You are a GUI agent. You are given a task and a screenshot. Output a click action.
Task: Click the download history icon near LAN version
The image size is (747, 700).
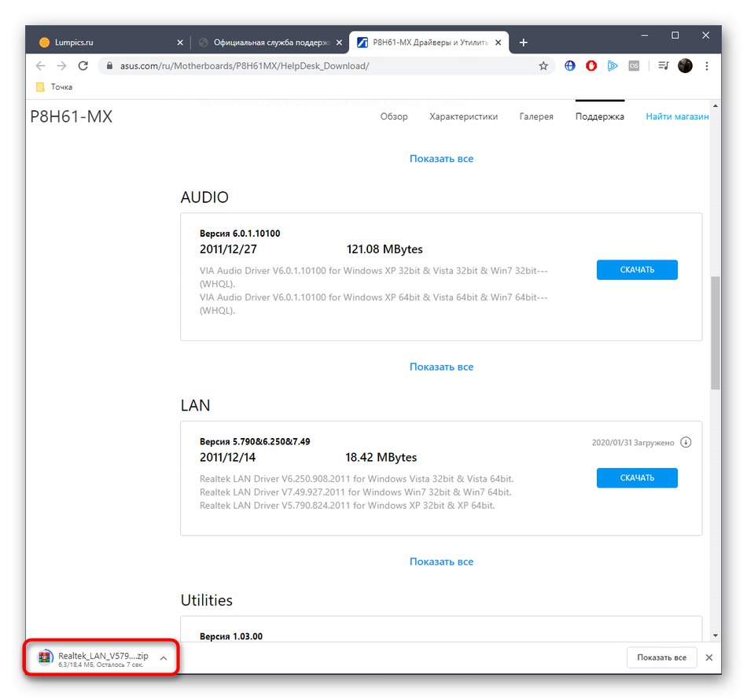[686, 442]
